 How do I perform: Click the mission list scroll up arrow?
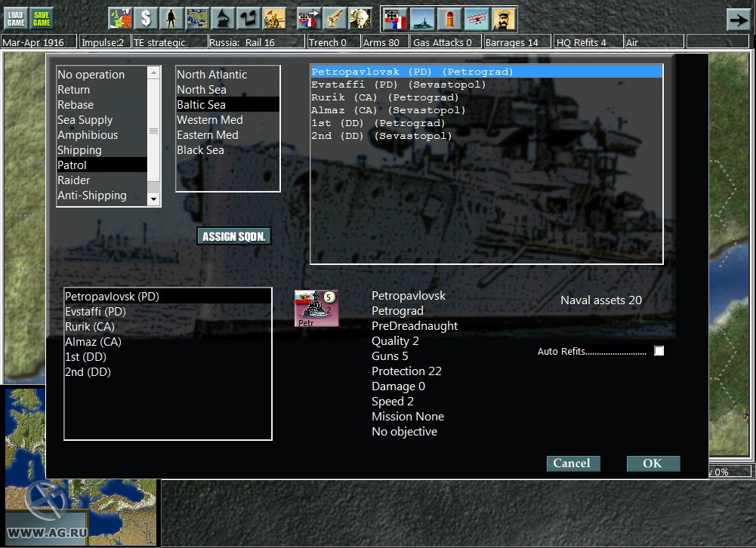click(x=154, y=72)
